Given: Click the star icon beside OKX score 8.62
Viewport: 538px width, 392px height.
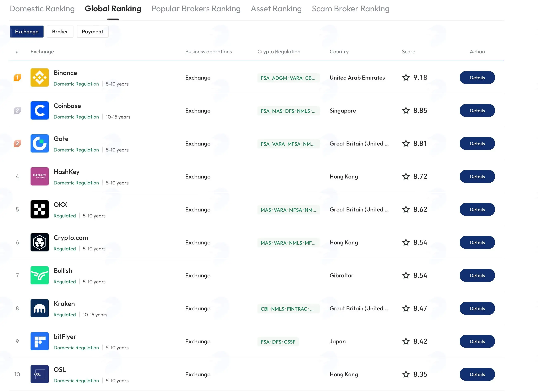Looking at the screenshot, I should [x=406, y=210].
